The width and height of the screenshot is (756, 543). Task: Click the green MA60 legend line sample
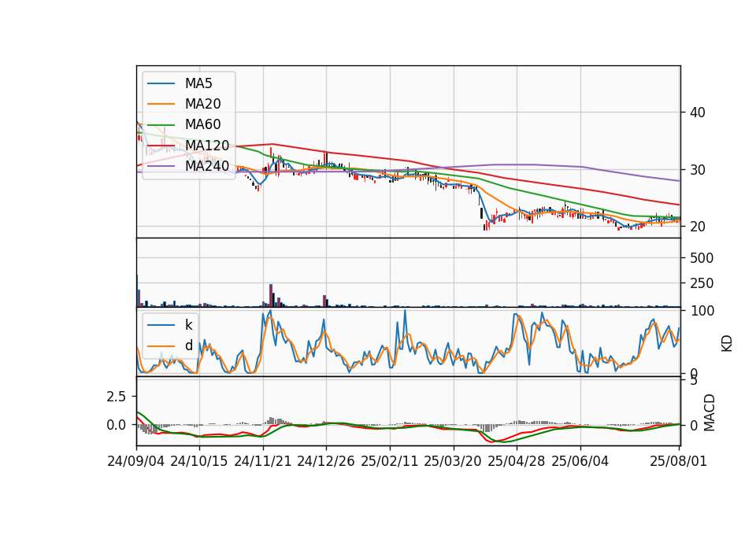pyautogui.click(x=161, y=125)
